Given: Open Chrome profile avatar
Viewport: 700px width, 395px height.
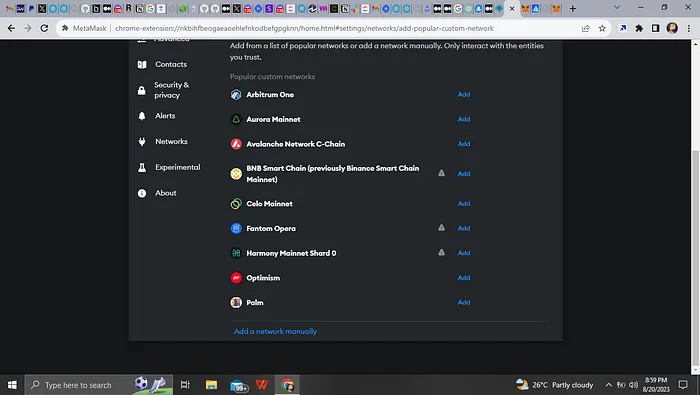Looking at the screenshot, I should coord(672,28).
